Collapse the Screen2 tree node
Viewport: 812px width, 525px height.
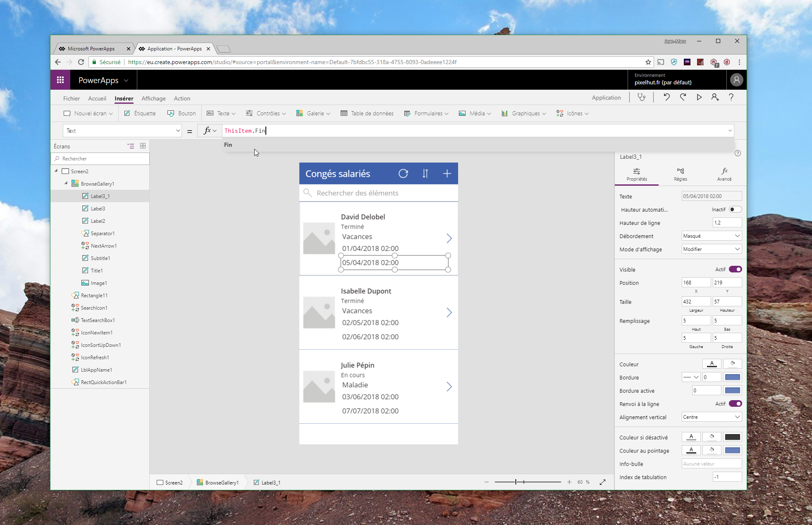pos(56,171)
